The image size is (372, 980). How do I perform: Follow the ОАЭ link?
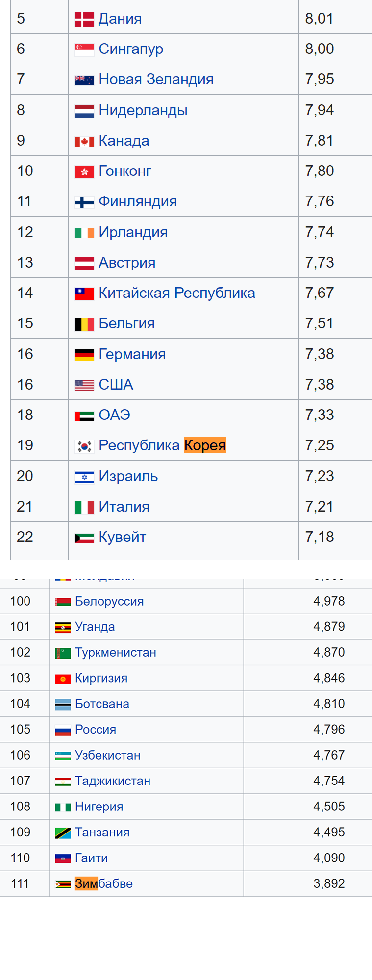click(115, 415)
